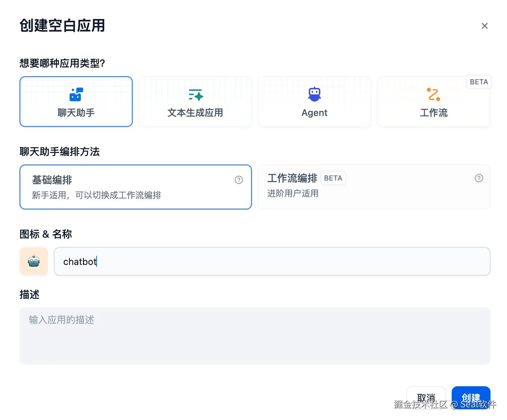Click the 取消 cancel button
The width and height of the screenshot is (507, 420).
point(426,398)
